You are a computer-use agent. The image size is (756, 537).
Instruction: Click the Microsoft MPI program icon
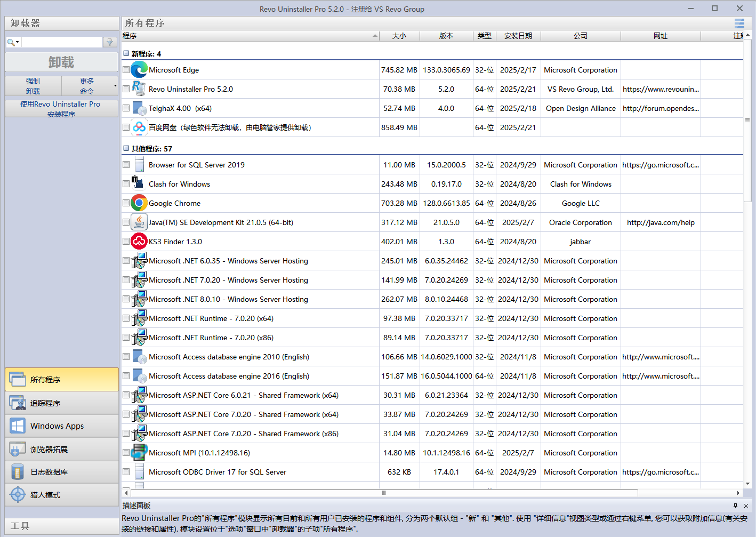[x=139, y=453]
